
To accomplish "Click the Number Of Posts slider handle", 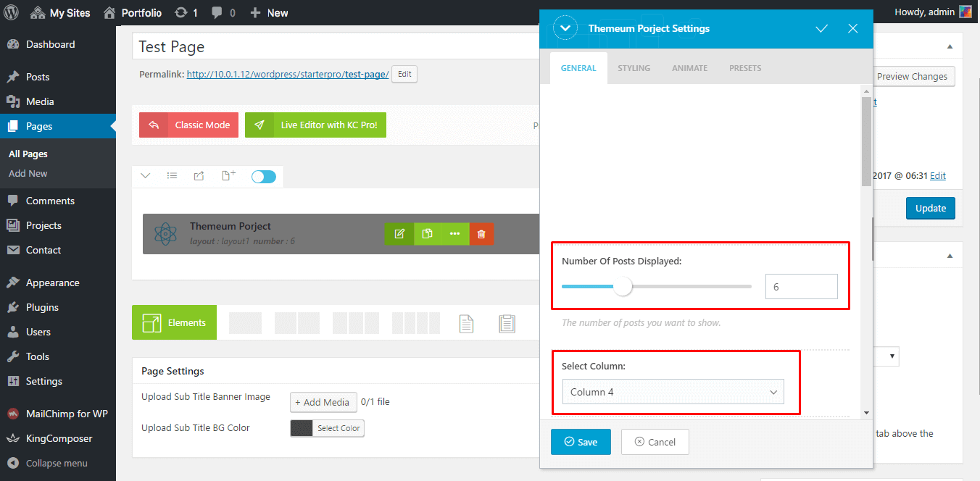I will [x=623, y=287].
